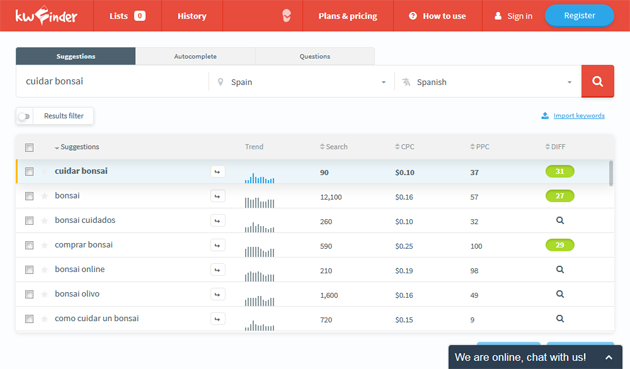Star the bonsai online keyword
Image resolution: width=630 pixels, height=369 pixels.
click(x=45, y=270)
